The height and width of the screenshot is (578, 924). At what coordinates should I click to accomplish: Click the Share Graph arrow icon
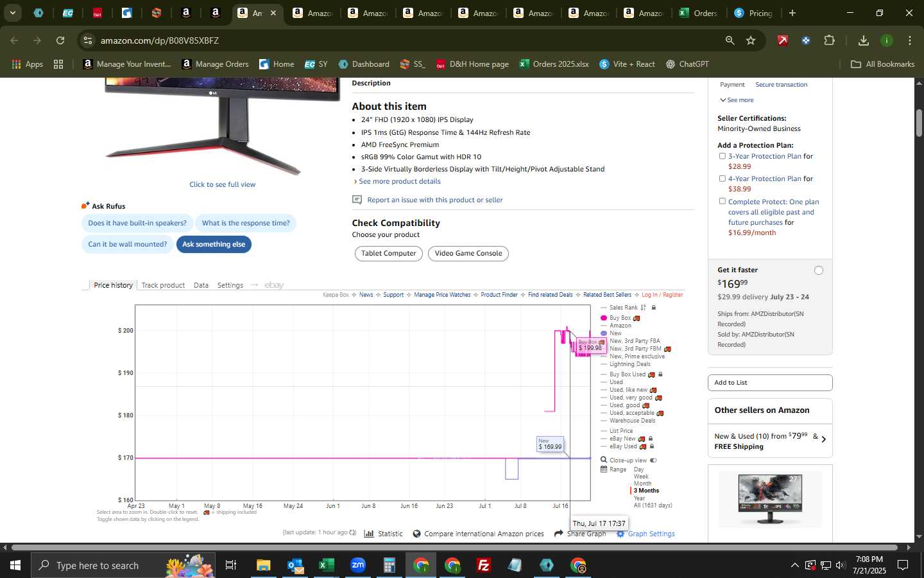coord(559,534)
